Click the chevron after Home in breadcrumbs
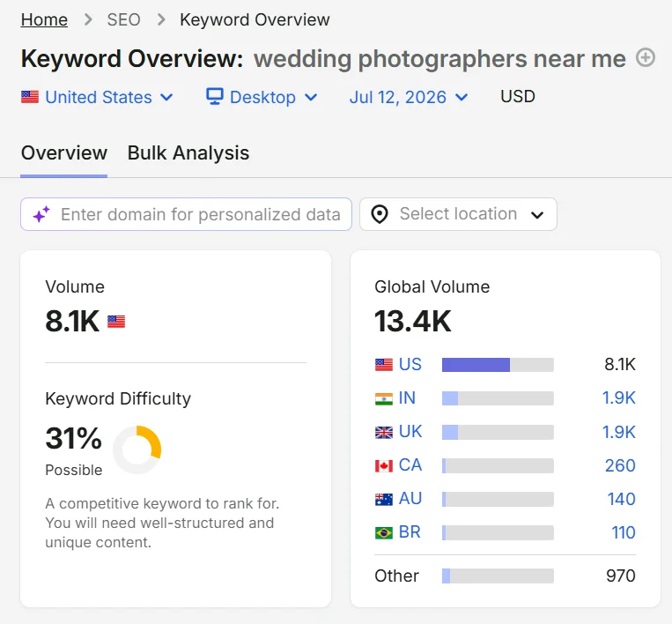 (88, 19)
